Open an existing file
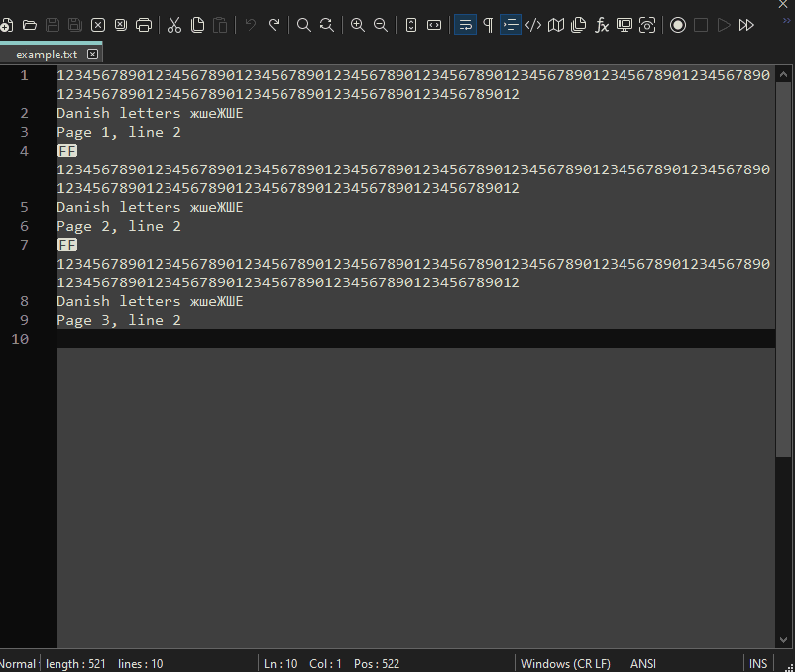 [30, 25]
